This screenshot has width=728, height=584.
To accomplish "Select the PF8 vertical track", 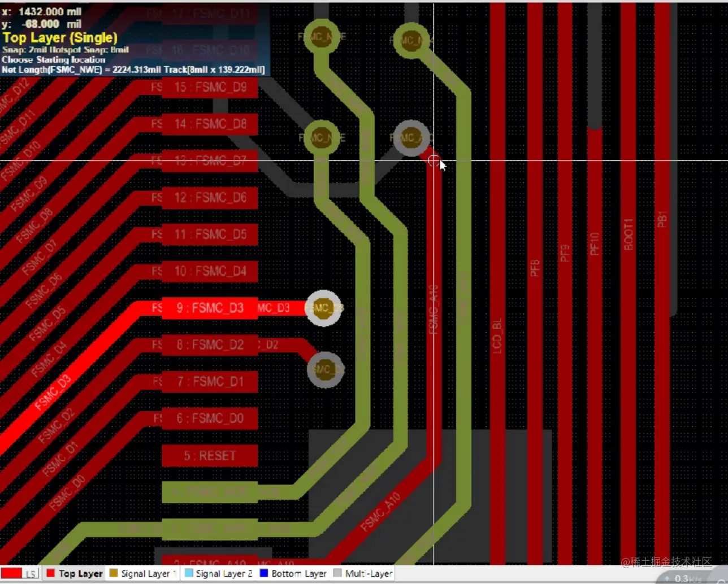I will point(535,282).
